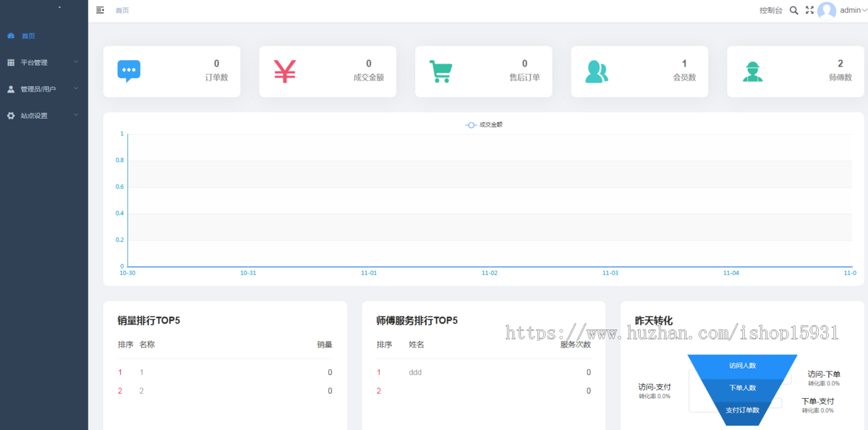This screenshot has width=868, height=430.
Task: Collapse the sidebar using the hamburger icon
Action: (x=100, y=10)
